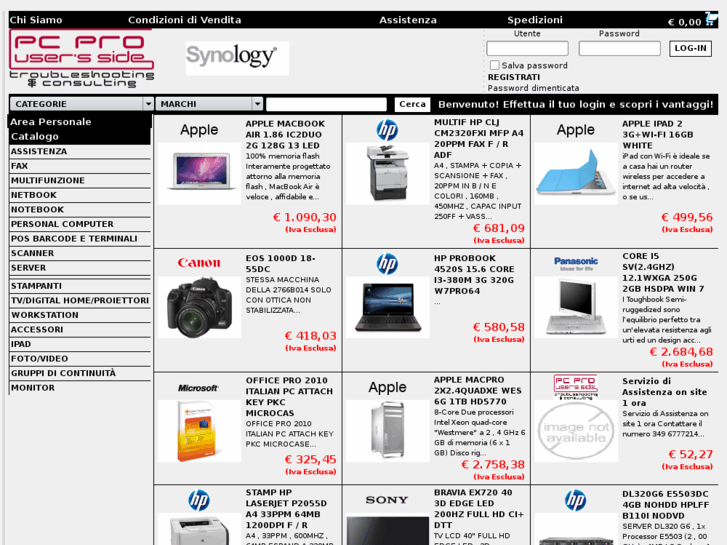Click HP logo above ProBook 4520S

point(387,264)
